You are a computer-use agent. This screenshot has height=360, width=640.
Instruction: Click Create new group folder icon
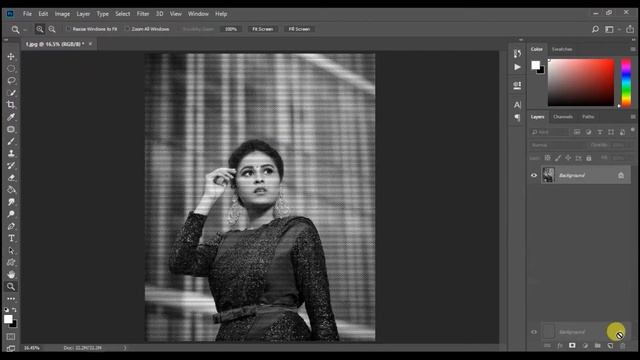point(598,346)
